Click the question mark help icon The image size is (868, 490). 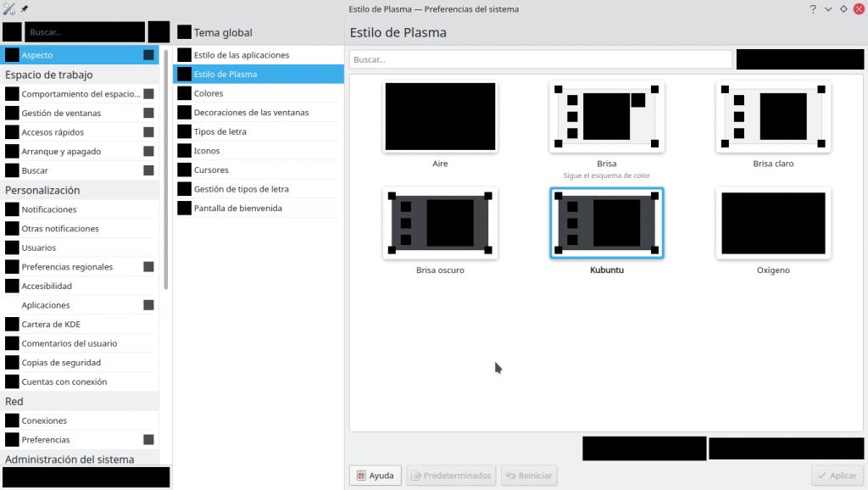click(813, 9)
